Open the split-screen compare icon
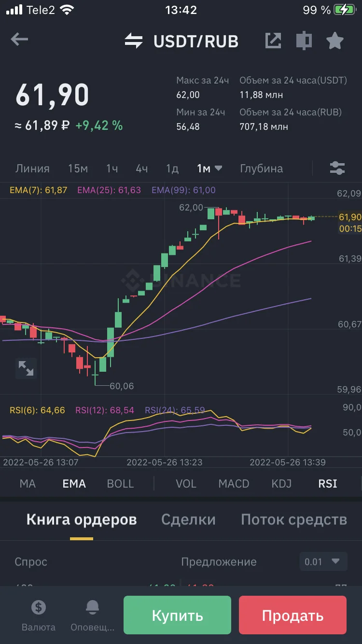362x644 pixels. [304, 41]
